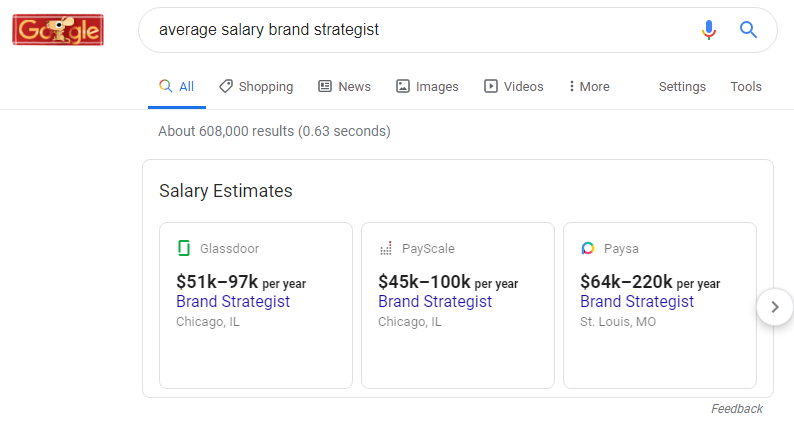Click the Feedback link below salary estimates
Viewport: 794px width, 425px height.
737,409
